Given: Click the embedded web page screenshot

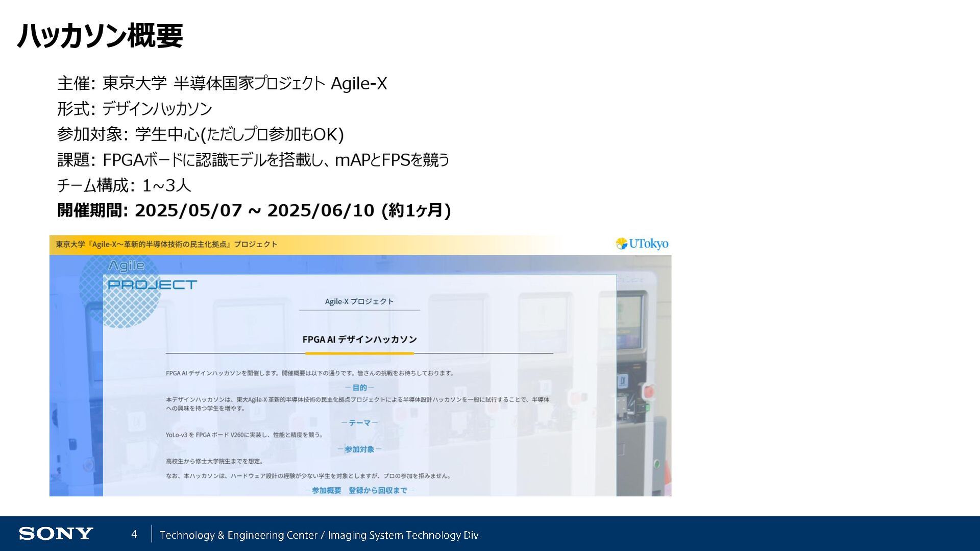Looking at the screenshot, I should click(x=360, y=366).
